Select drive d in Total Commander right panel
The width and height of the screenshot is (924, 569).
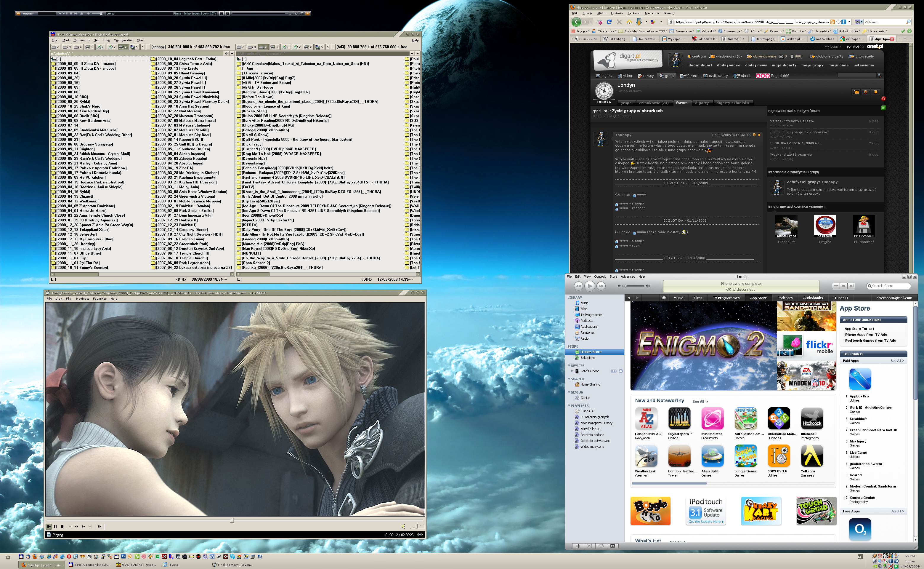252,47
